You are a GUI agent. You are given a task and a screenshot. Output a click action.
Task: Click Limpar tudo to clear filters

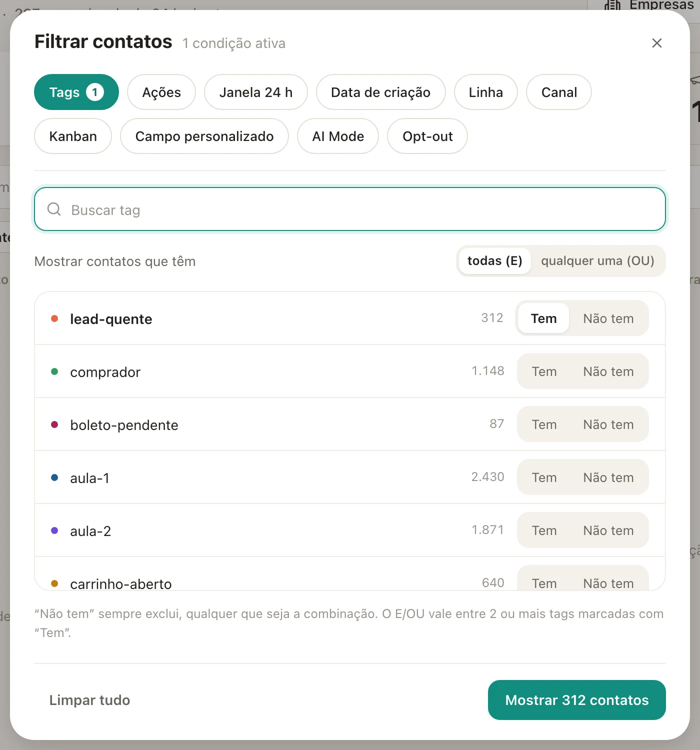[x=89, y=700]
